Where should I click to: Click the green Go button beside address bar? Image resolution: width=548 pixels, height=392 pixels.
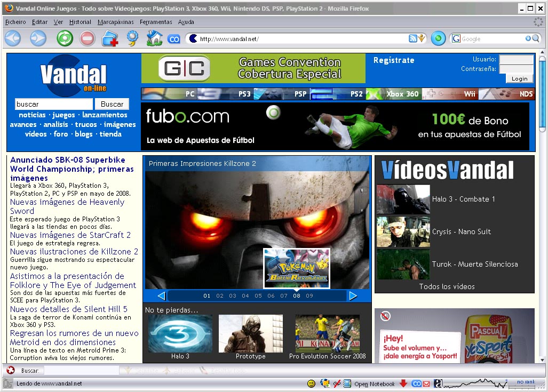438,38
